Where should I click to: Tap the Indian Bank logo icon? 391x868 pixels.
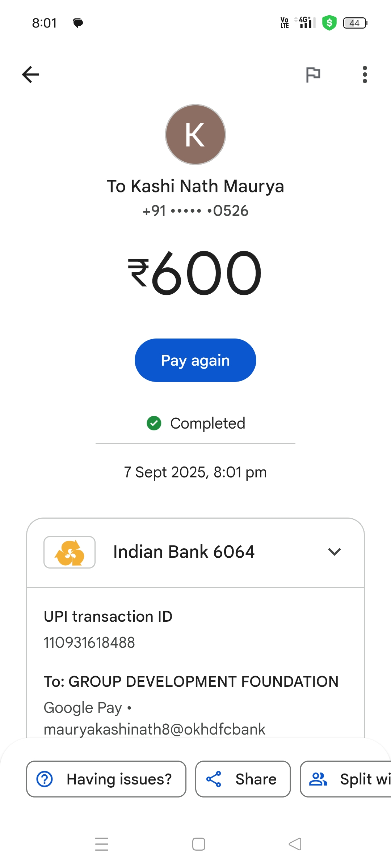[x=70, y=552]
